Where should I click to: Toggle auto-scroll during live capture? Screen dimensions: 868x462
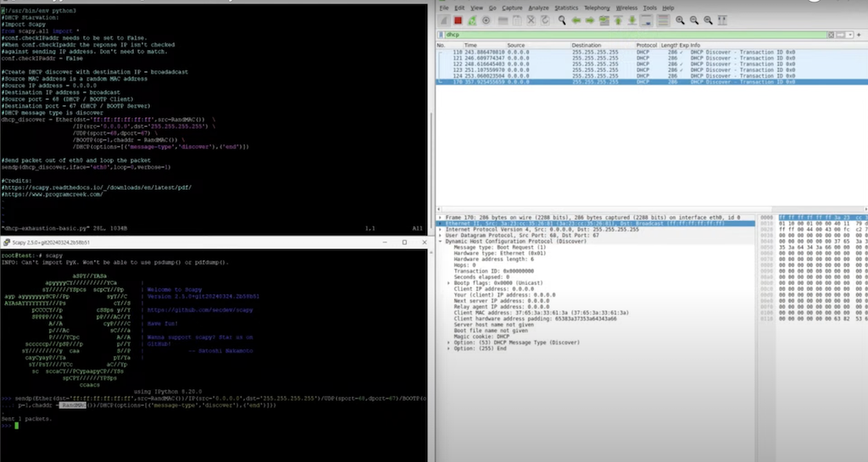click(x=647, y=19)
